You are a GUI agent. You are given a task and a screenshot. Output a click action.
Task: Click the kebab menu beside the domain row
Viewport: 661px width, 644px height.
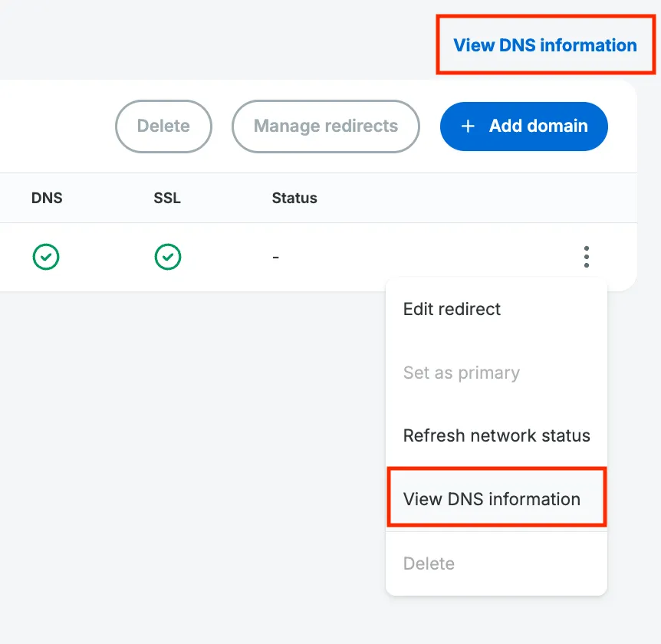click(586, 257)
